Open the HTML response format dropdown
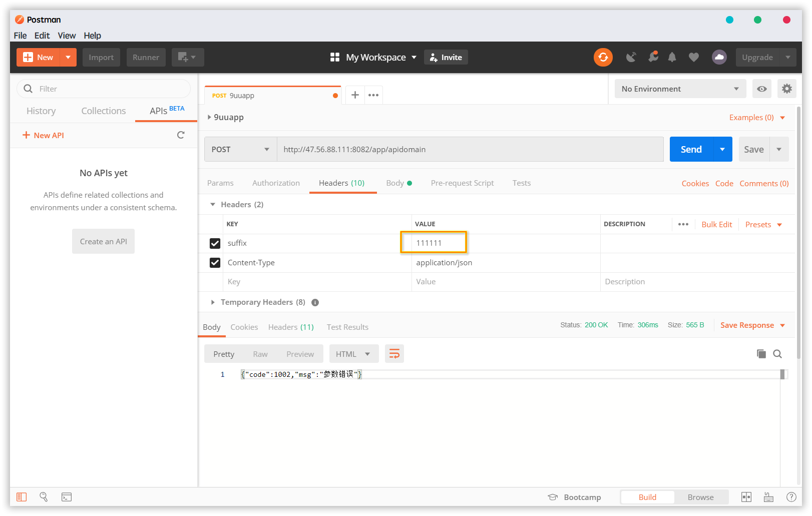The height and width of the screenshot is (516, 812). pos(353,354)
